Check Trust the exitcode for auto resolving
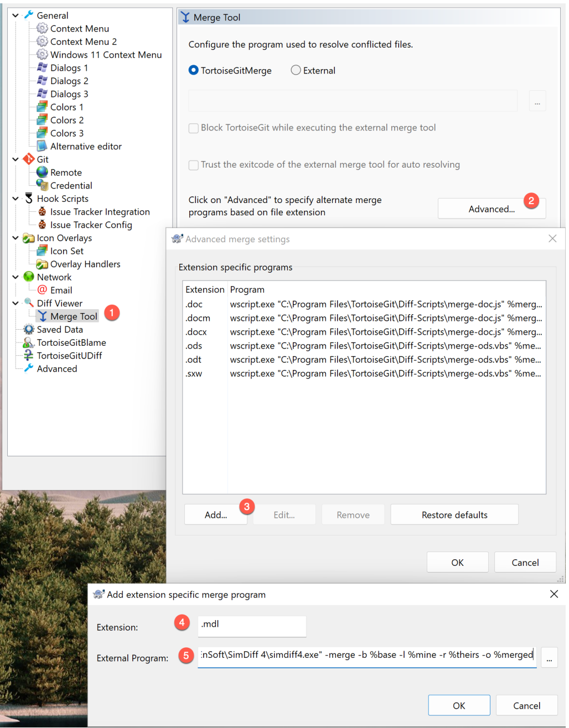 point(194,165)
